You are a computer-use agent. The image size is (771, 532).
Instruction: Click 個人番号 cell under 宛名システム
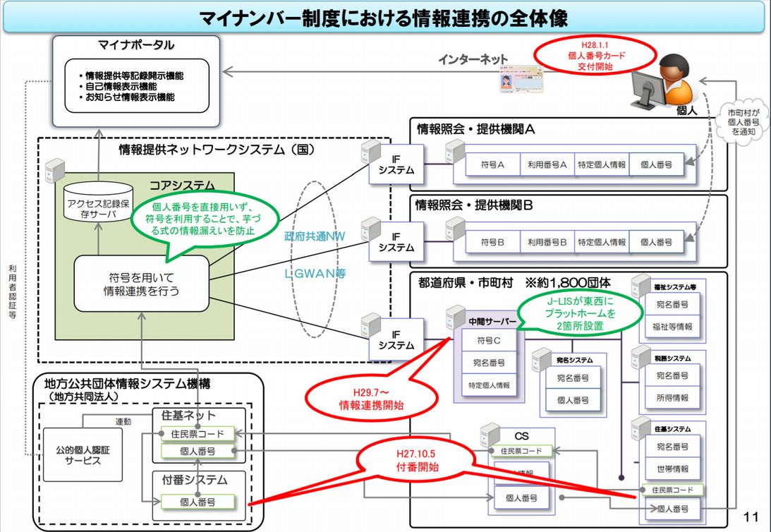tap(573, 400)
